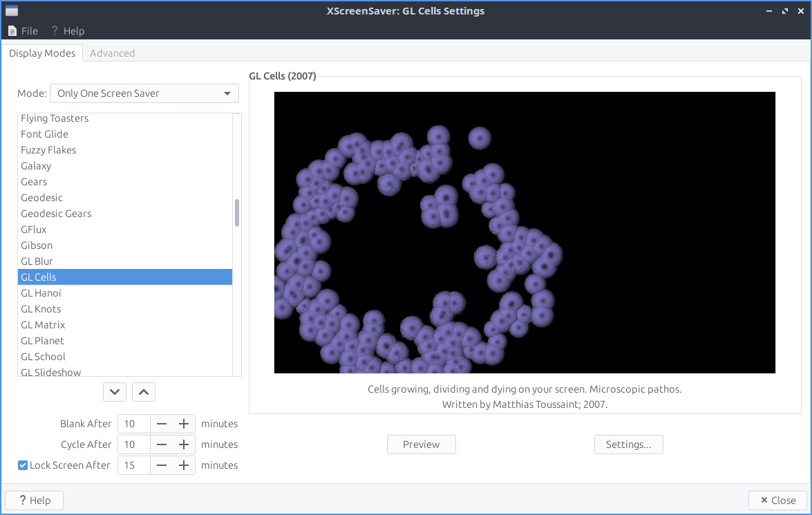Open the Mode dropdown

click(x=144, y=93)
